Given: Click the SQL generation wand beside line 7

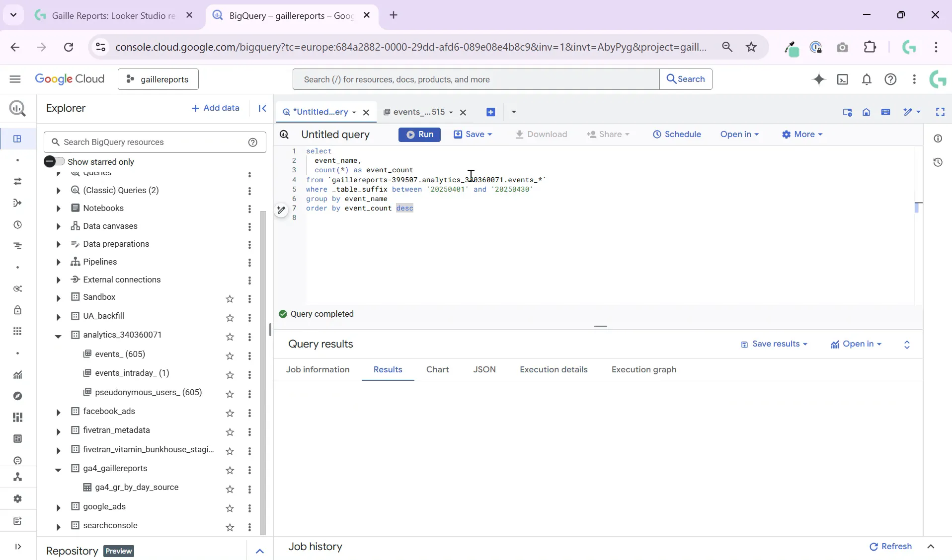Looking at the screenshot, I should coord(281,210).
